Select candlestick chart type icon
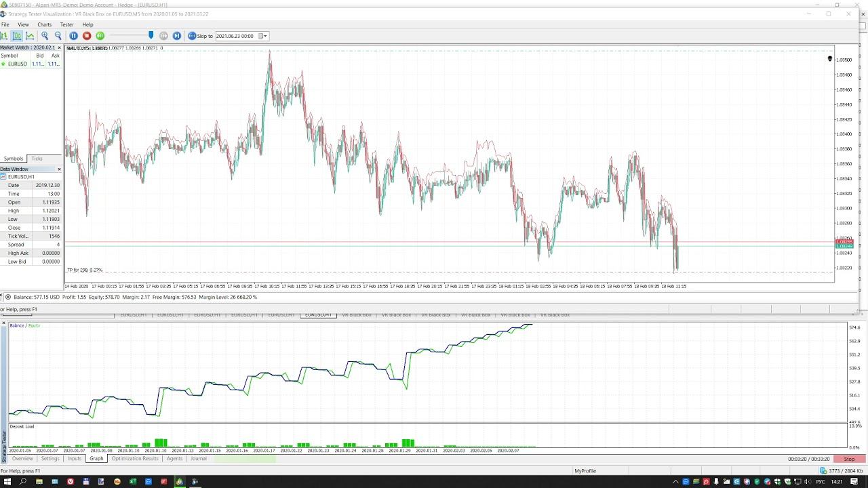Viewport: 868px width, 488px height. coord(17,35)
